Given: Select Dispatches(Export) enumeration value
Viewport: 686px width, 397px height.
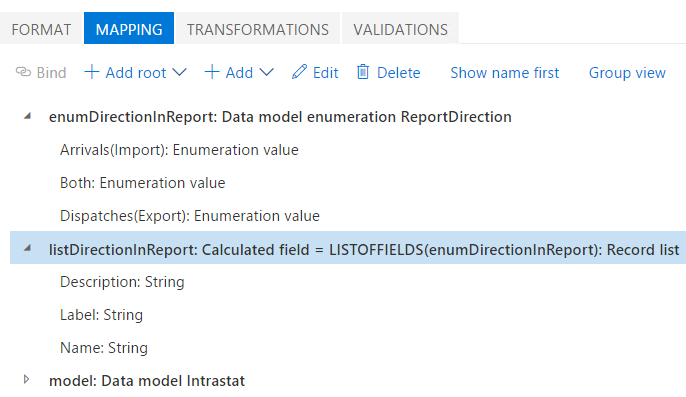Looking at the screenshot, I should (189, 216).
